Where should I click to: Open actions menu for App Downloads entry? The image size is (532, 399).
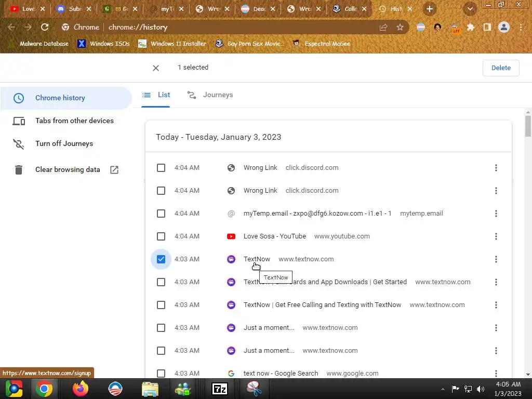pyautogui.click(x=496, y=282)
